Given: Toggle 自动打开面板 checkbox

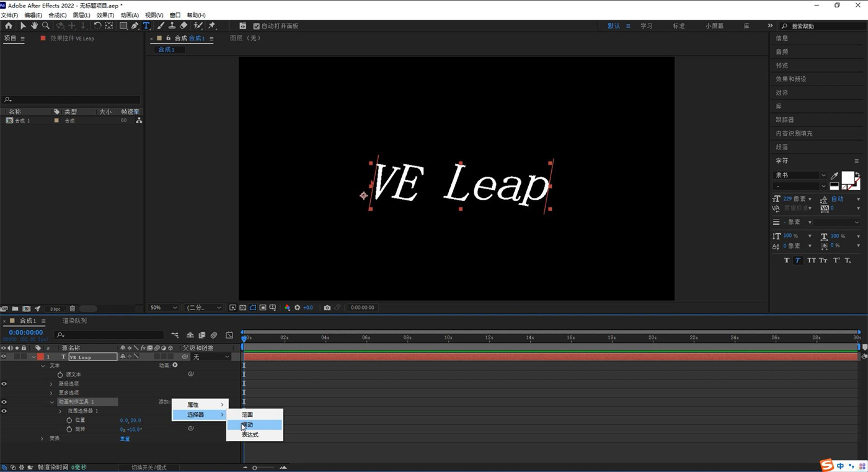Looking at the screenshot, I should 257,26.
